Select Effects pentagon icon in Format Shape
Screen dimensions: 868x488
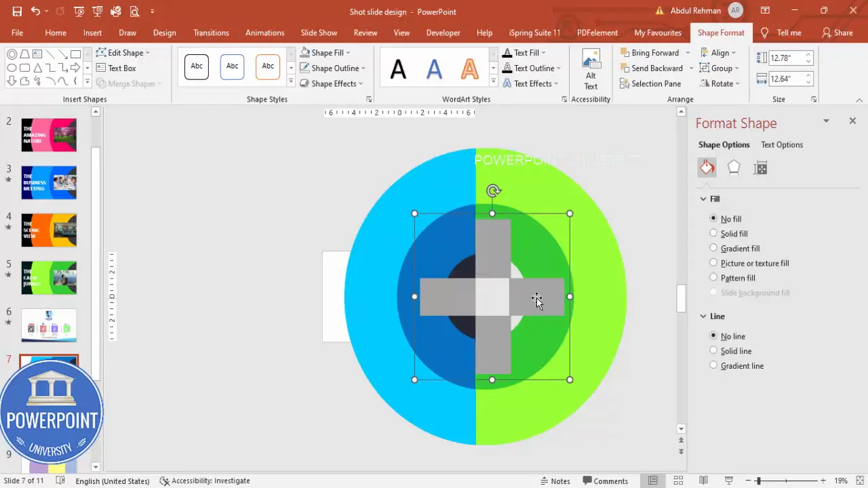click(734, 168)
